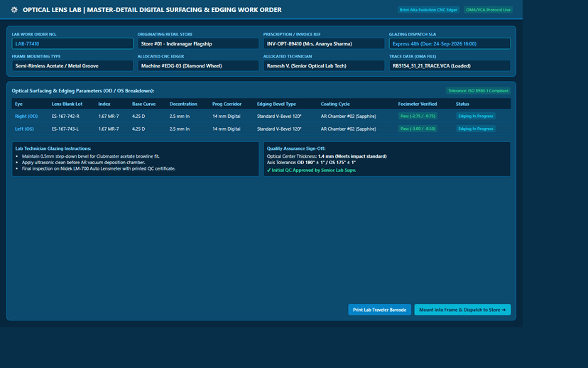Screen dimensions: 588x368
Task: Click the Left eye Edging In Progress status
Action: (476, 129)
